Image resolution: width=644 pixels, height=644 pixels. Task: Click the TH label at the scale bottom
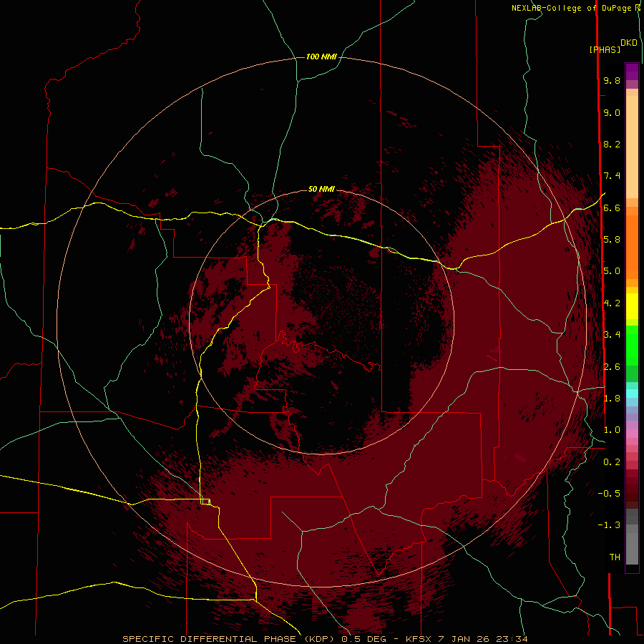coord(615,557)
